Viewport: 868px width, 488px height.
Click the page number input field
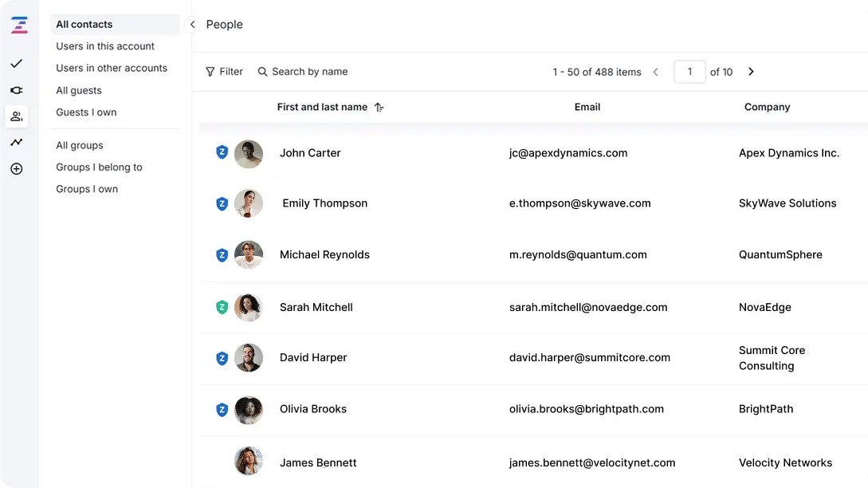pyautogui.click(x=689, y=71)
